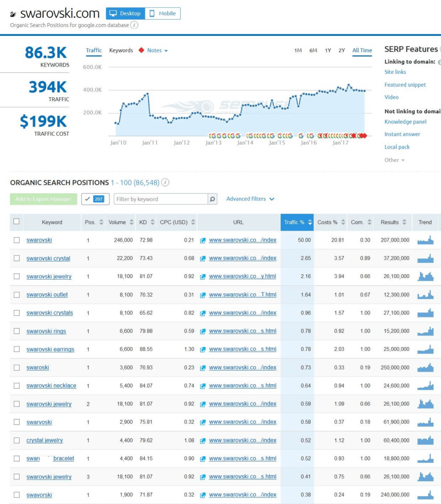441x504 pixels.
Task: Click Pos. column sort arrows
Action: coord(101,222)
